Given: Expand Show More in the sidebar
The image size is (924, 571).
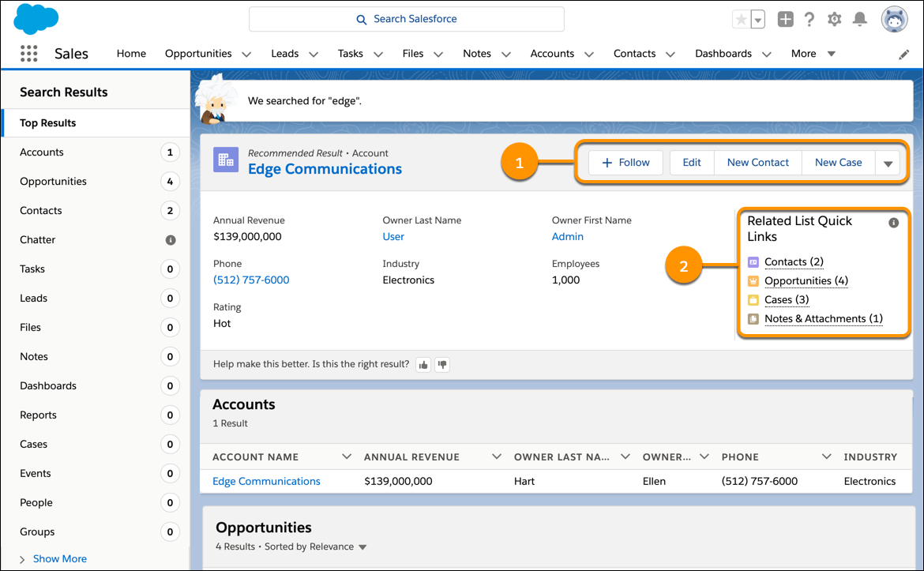Looking at the screenshot, I should click(x=59, y=559).
